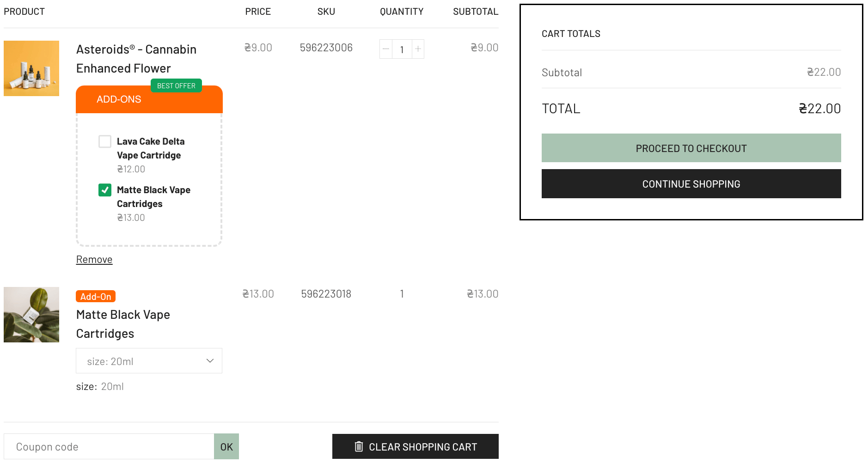Click Continue Shopping button
868x463 pixels.
(691, 184)
